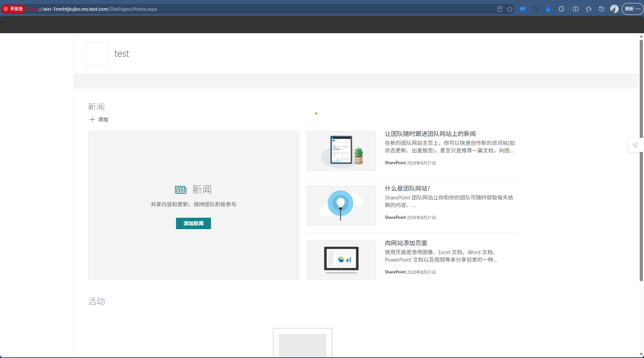This screenshot has height=358, width=644.
Task: Open article 什么是团队网站?
Action: (407, 188)
